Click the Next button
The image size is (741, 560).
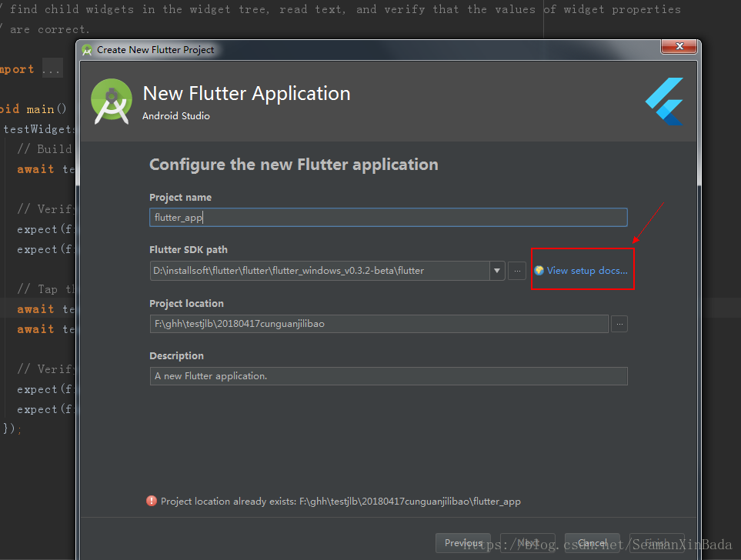(x=527, y=543)
